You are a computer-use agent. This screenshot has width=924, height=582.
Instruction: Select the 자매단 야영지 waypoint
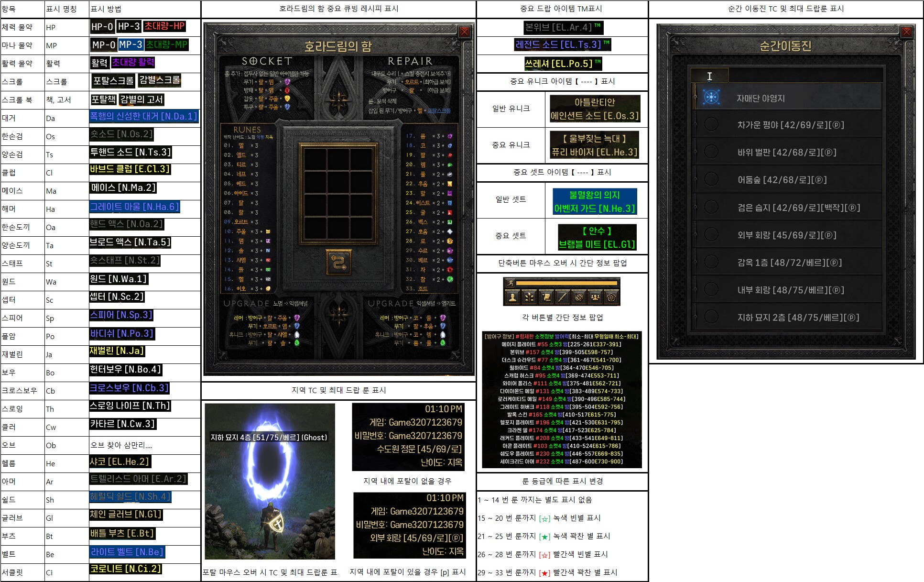point(761,98)
